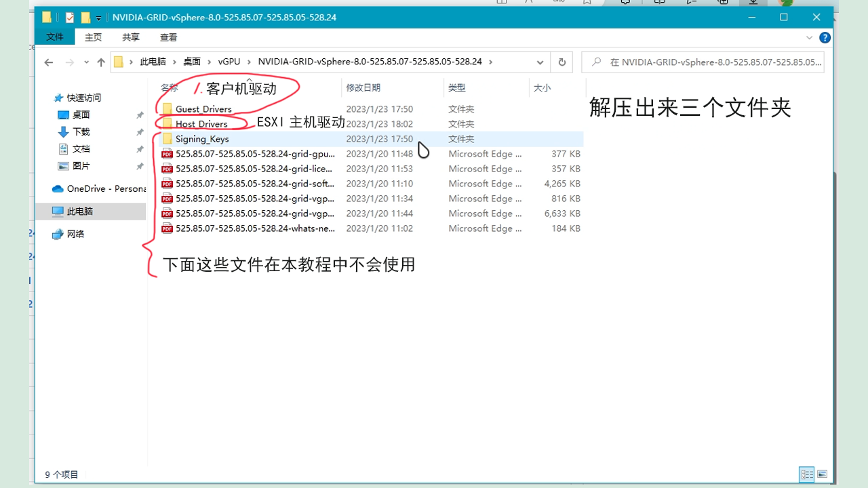Click the 桌面 breadcrumb segment

192,62
